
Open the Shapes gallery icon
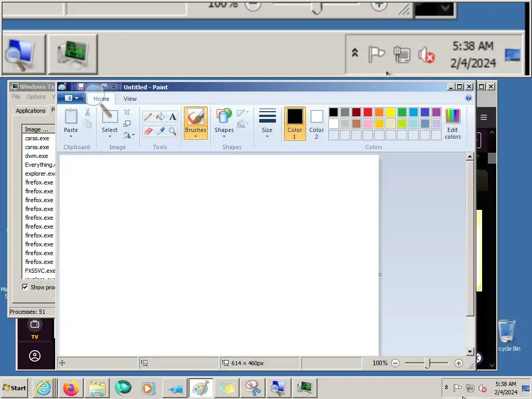click(224, 116)
